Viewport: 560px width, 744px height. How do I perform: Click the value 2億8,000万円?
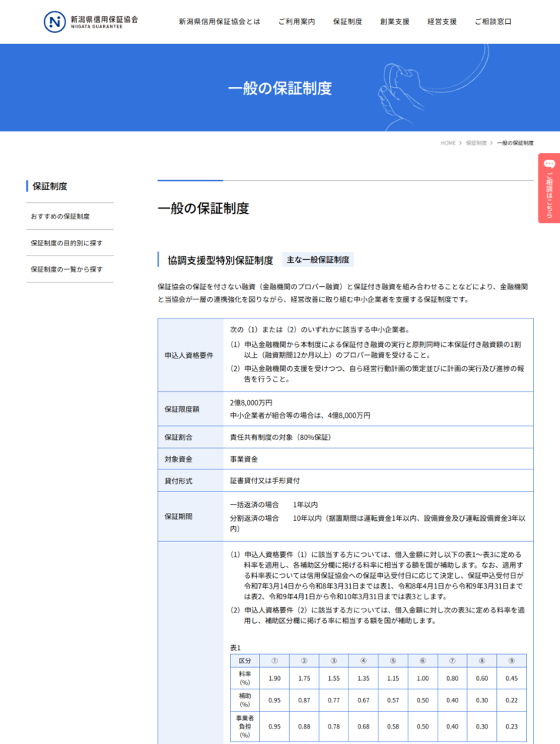coord(251,403)
